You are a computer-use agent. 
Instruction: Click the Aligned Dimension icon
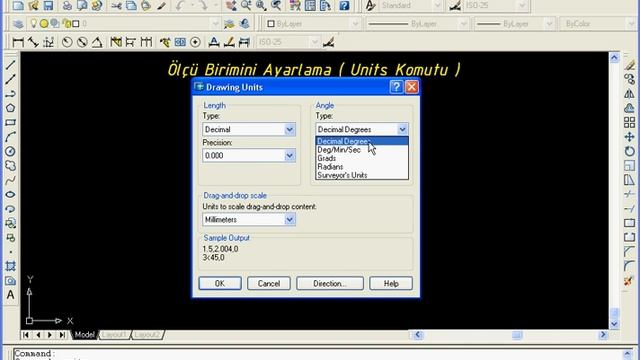tap(33, 42)
